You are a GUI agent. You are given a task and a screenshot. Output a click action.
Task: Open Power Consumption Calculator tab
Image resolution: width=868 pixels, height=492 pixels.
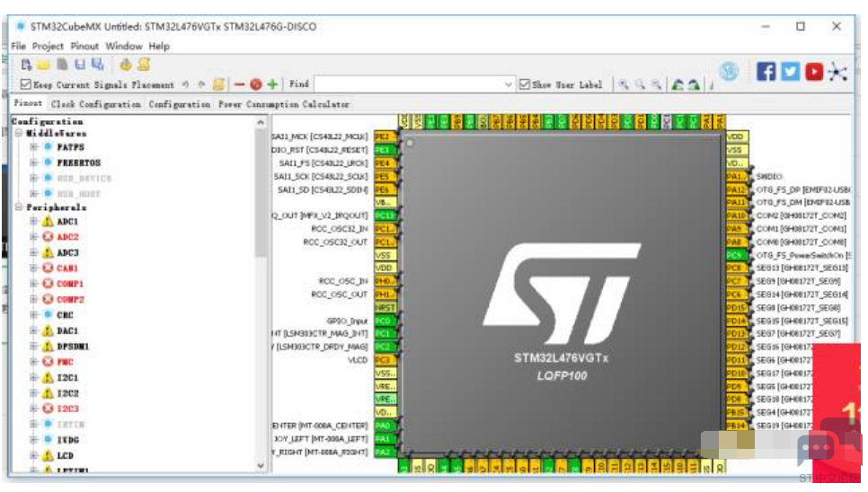[x=283, y=104]
